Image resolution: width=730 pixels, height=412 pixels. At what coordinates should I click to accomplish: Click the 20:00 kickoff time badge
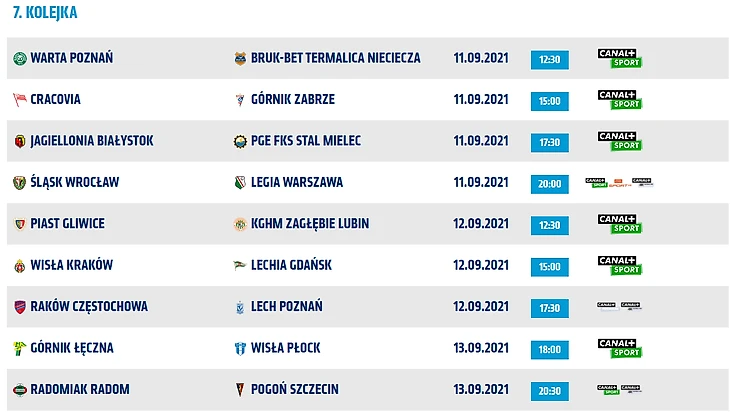(x=549, y=184)
